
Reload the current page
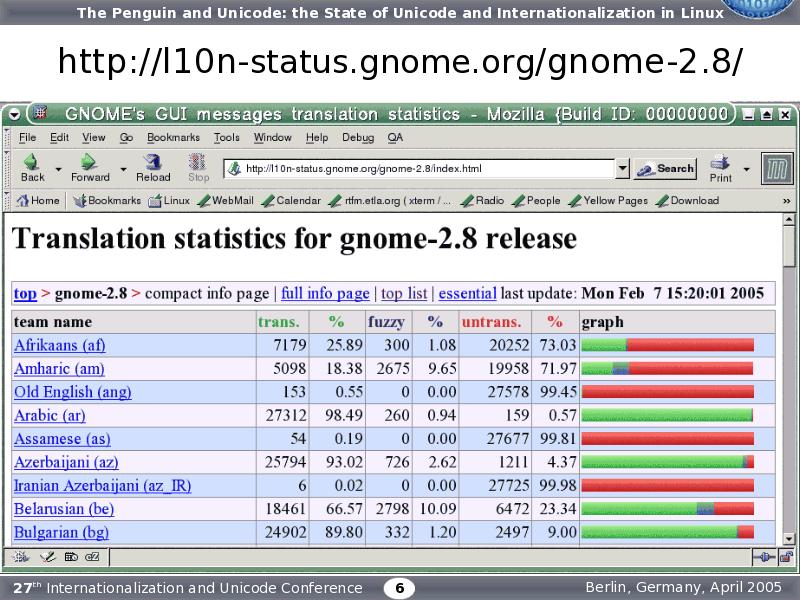153,166
